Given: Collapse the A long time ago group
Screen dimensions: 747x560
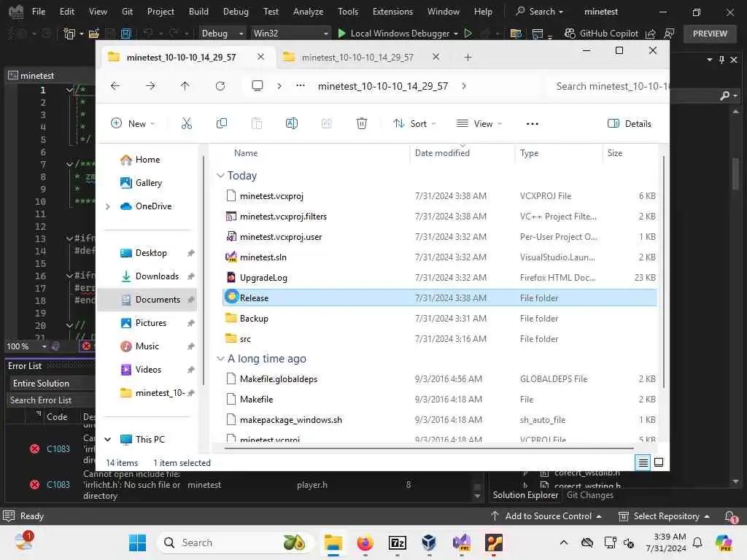Looking at the screenshot, I should point(220,359).
